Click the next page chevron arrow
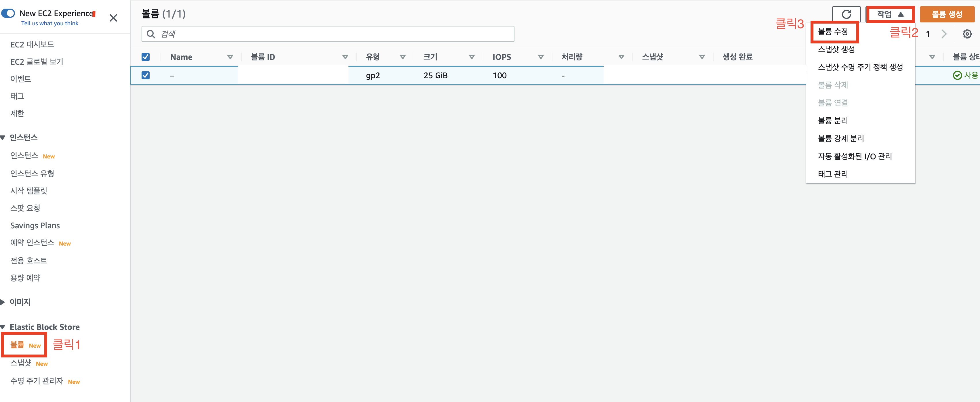The height and width of the screenshot is (402, 980). (944, 34)
